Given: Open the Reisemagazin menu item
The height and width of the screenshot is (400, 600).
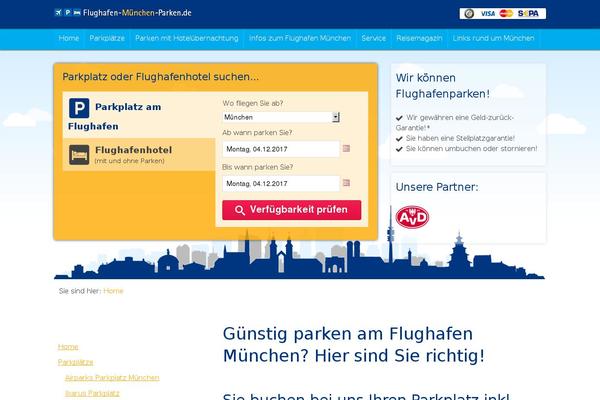Looking at the screenshot, I should [419, 38].
